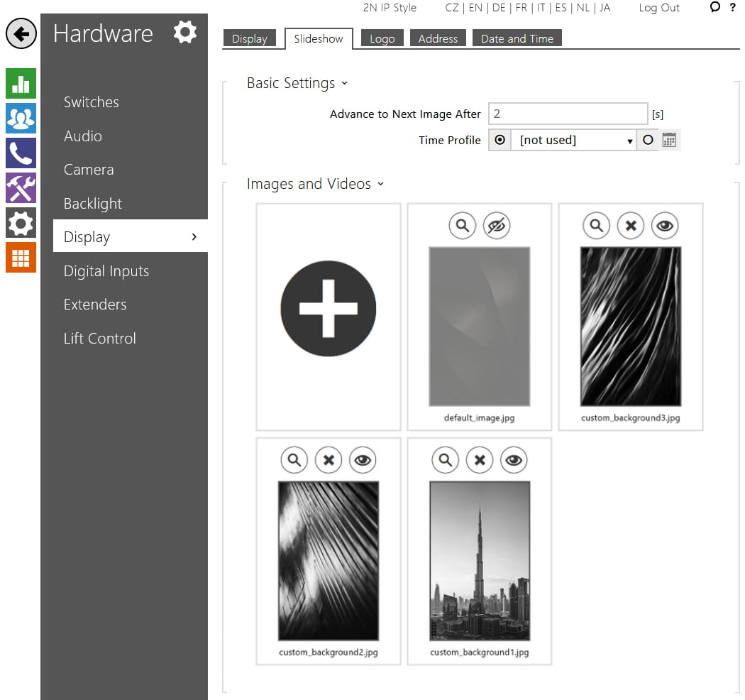
Task: Open the orange grid apps icon
Action: [21, 258]
